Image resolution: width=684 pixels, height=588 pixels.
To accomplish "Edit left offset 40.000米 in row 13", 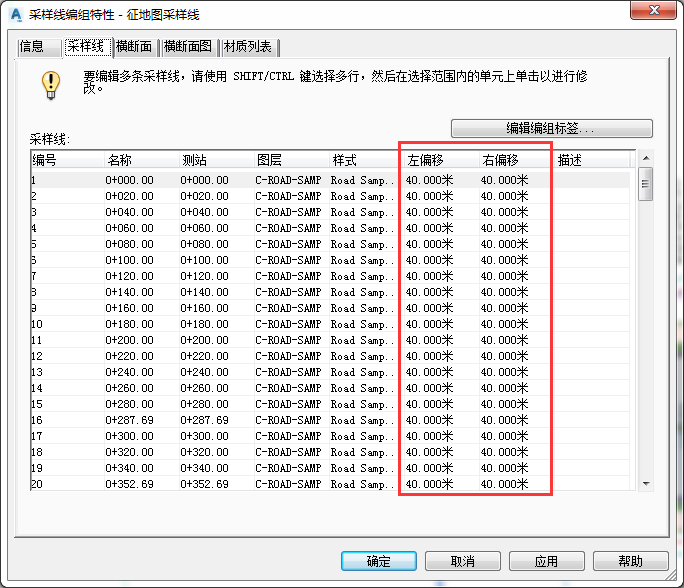I will (430, 372).
